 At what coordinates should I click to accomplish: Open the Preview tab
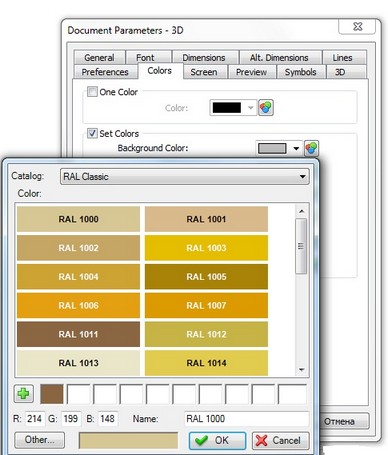click(251, 72)
